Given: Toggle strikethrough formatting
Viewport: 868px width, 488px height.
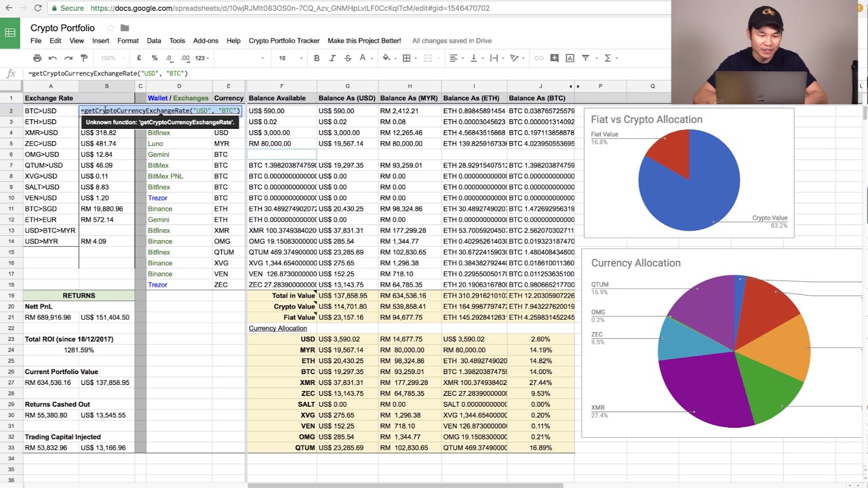Looking at the screenshot, I should [348, 58].
